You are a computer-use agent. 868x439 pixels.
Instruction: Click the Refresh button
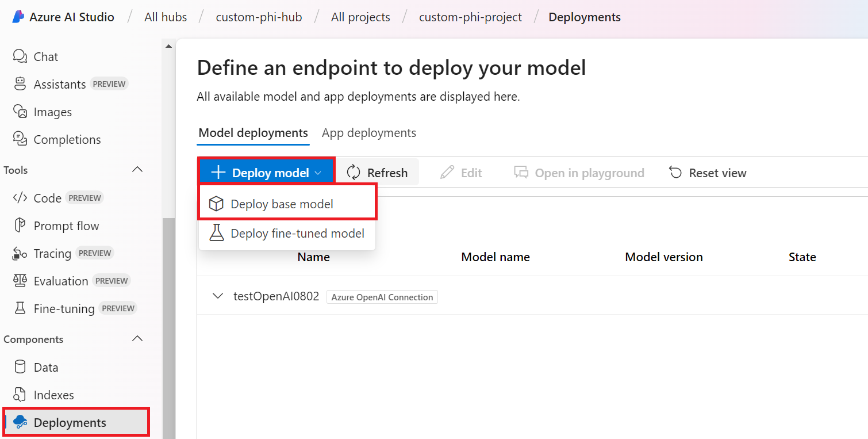click(x=377, y=173)
